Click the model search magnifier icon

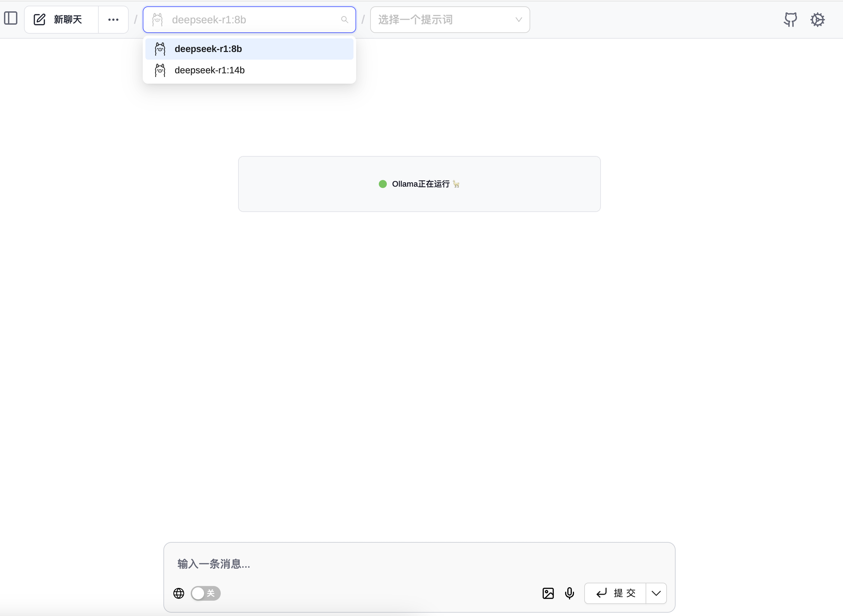click(345, 20)
